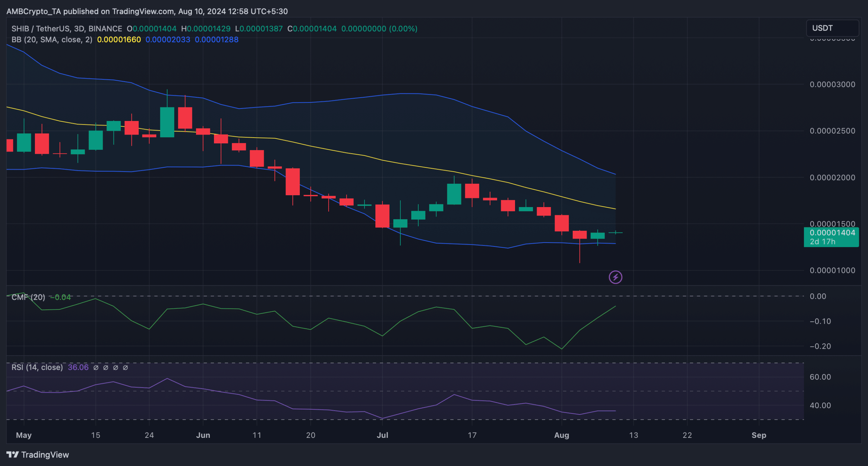Screen dimensions: 868x466
Task: Select the CMF (20) indicator label
Action: click(28, 297)
